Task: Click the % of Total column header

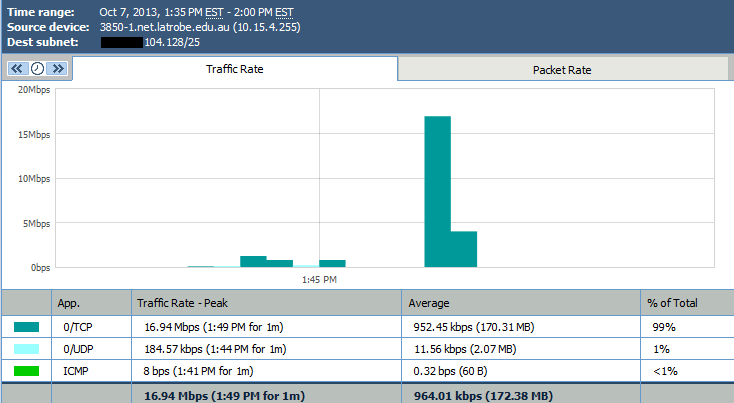Action: coord(673,302)
